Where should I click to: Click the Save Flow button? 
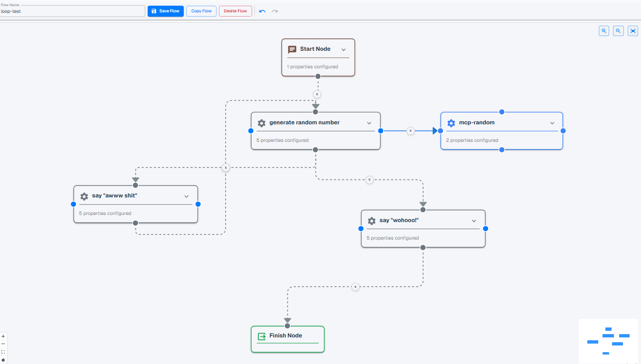point(165,11)
